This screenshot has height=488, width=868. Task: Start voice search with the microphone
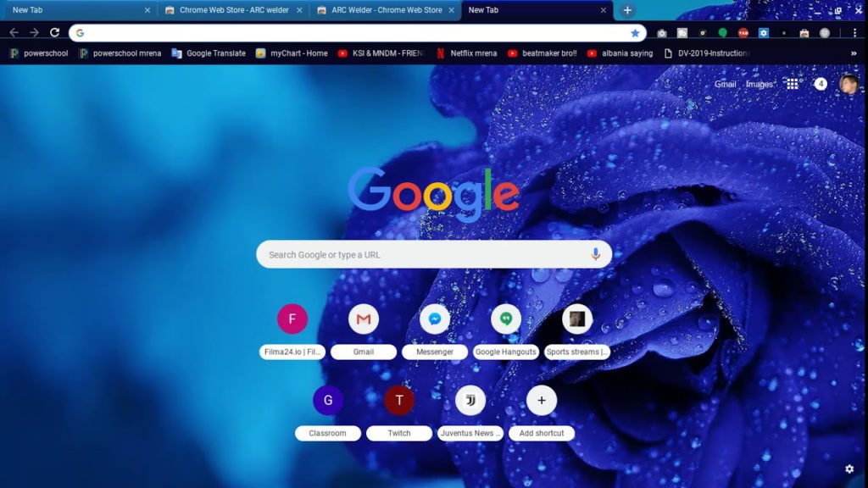595,254
